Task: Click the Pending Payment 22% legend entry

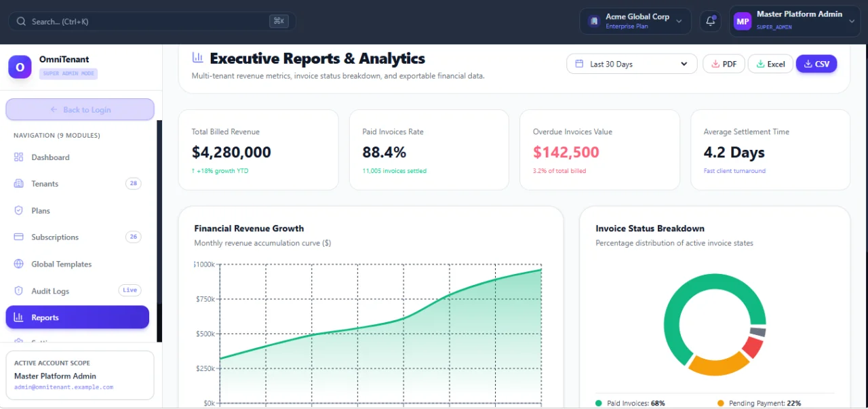Action: (759, 403)
